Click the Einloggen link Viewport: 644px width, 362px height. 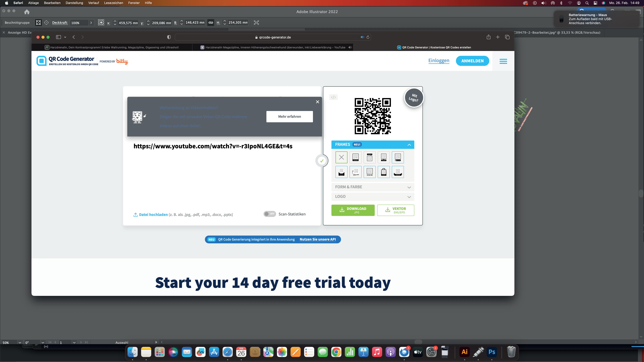438,61
